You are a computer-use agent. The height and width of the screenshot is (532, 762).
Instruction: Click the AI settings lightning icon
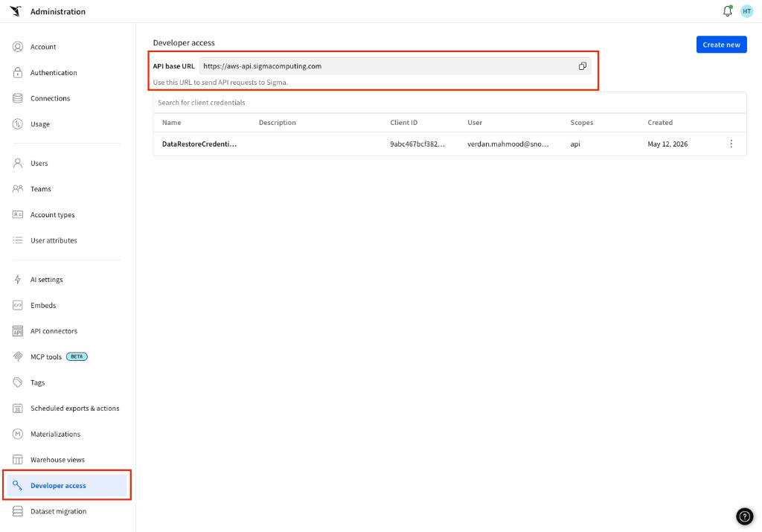(x=18, y=279)
